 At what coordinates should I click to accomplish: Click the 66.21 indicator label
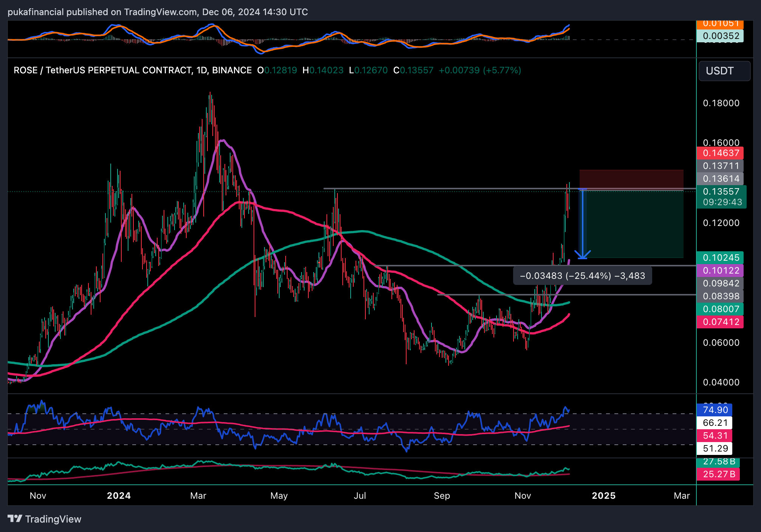click(x=715, y=423)
